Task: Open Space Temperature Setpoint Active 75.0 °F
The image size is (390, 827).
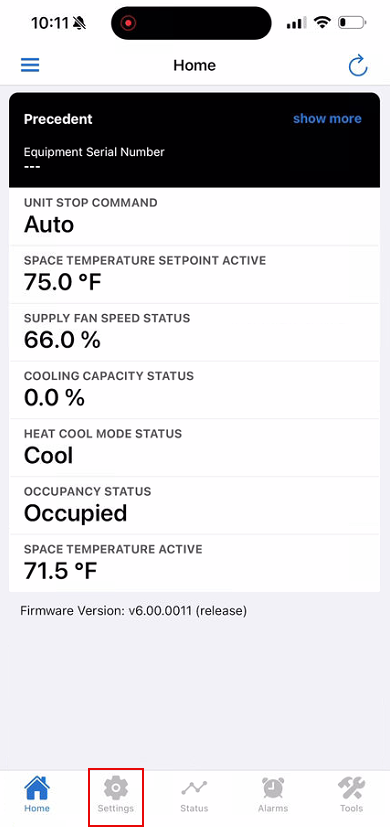Action: [x=194, y=274]
